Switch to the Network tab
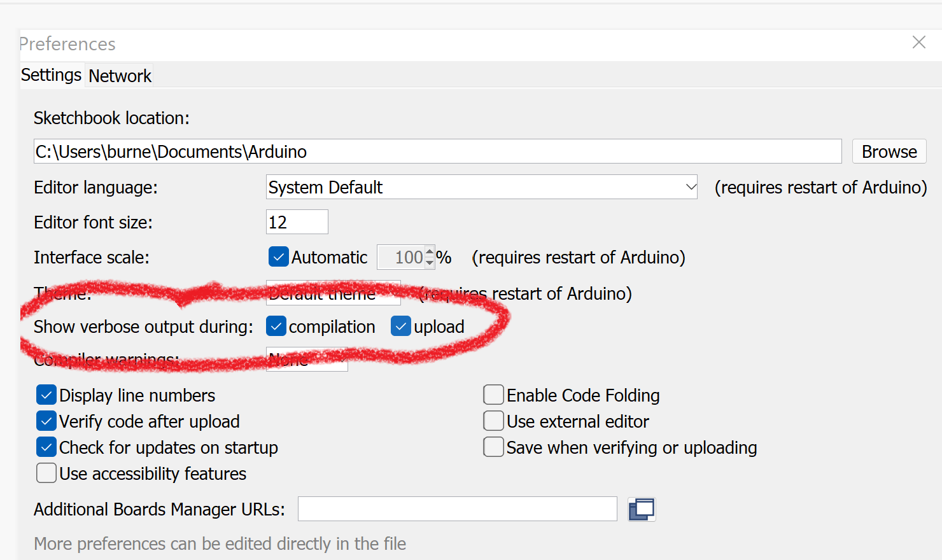Viewport: 942px width, 560px height. coord(120,76)
